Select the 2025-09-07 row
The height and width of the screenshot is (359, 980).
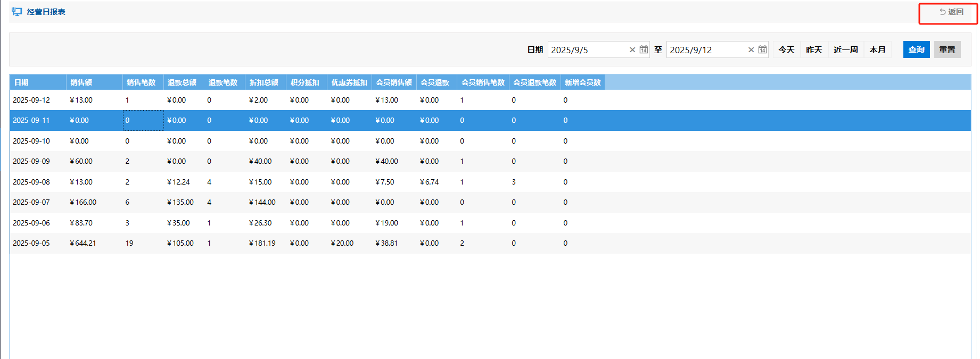31,202
